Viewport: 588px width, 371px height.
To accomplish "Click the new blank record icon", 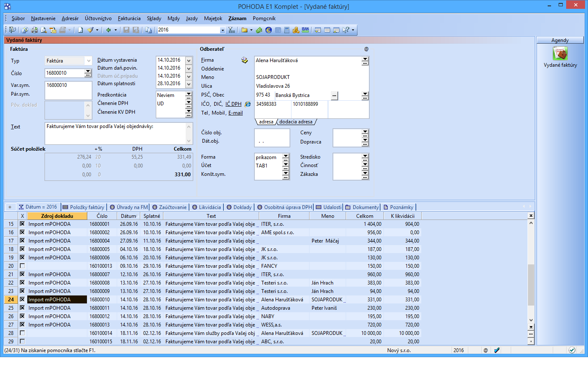I will [x=81, y=30].
